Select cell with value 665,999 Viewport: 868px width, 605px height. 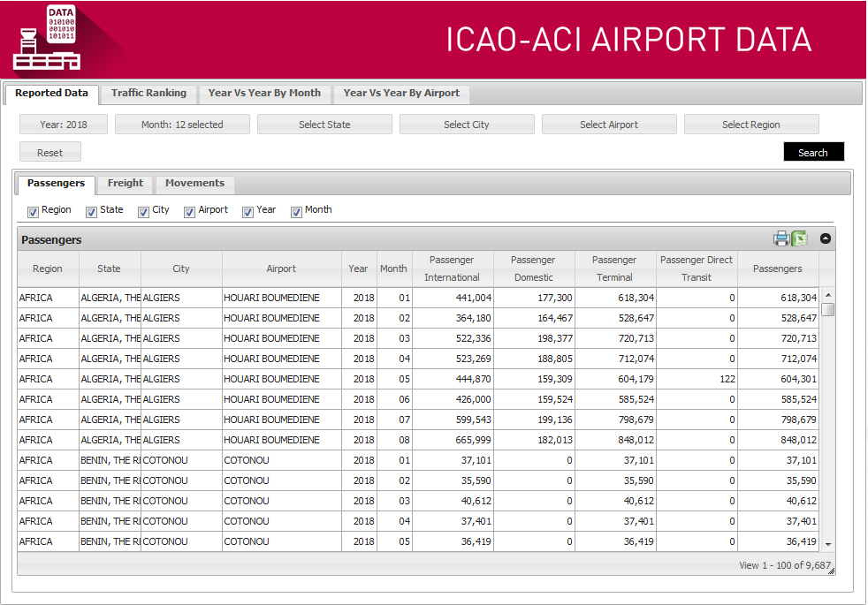point(453,440)
